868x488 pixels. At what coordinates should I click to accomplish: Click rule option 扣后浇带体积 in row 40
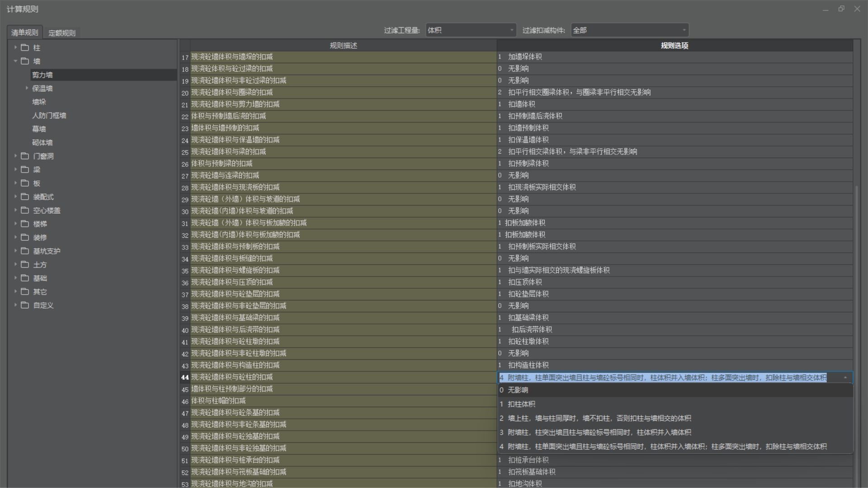pos(675,330)
